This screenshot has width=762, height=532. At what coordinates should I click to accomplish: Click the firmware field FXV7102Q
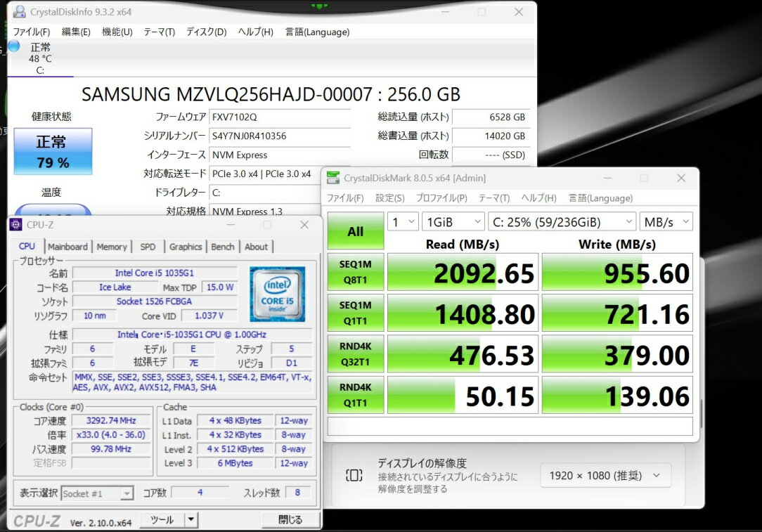(x=280, y=117)
